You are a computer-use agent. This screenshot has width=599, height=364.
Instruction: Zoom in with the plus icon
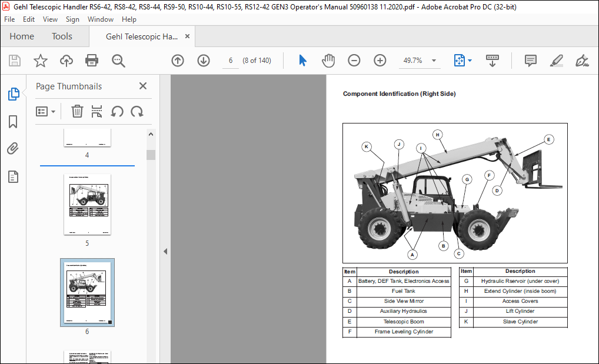[x=380, y=61]
